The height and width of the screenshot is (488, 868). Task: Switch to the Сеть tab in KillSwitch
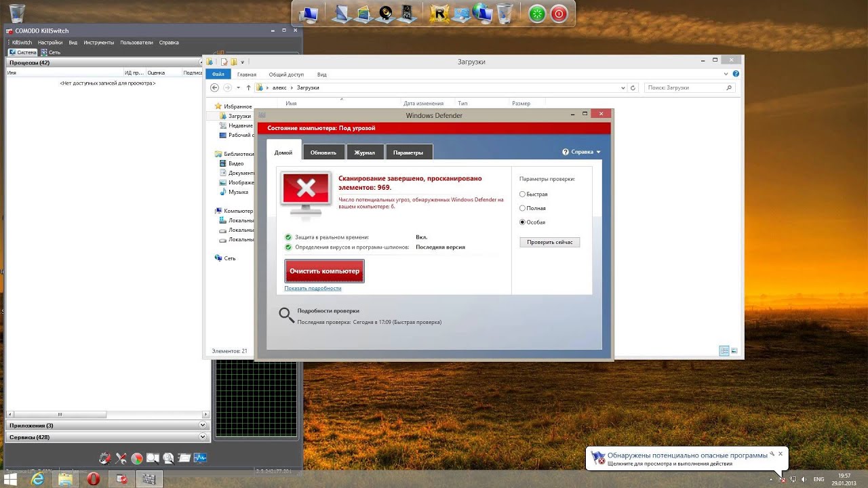(x=50, y=52)
